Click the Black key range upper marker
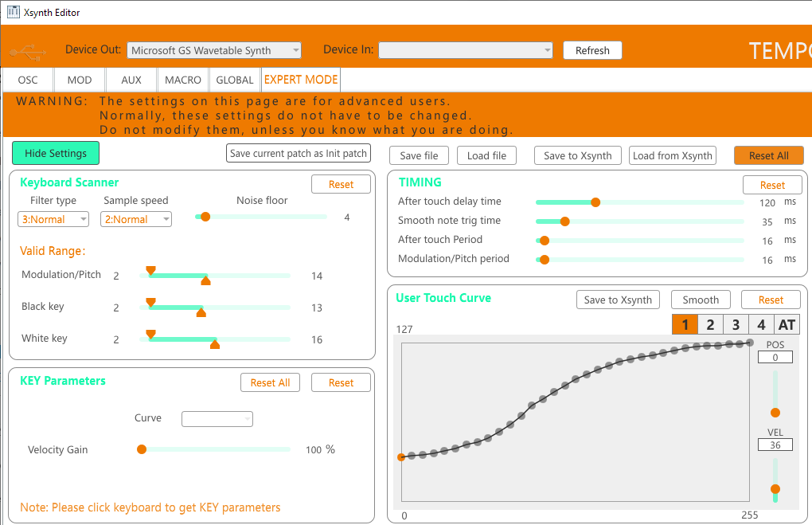 point(201,312)
